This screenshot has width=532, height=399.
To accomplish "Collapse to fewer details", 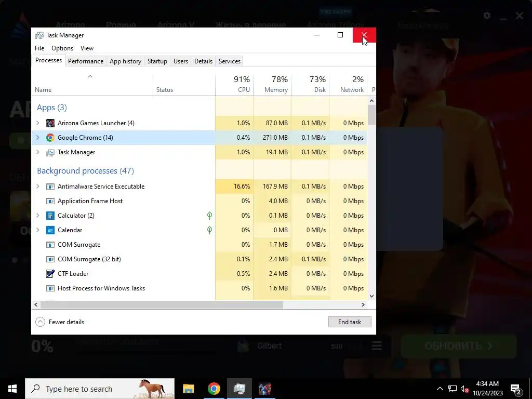I will 60,322.
